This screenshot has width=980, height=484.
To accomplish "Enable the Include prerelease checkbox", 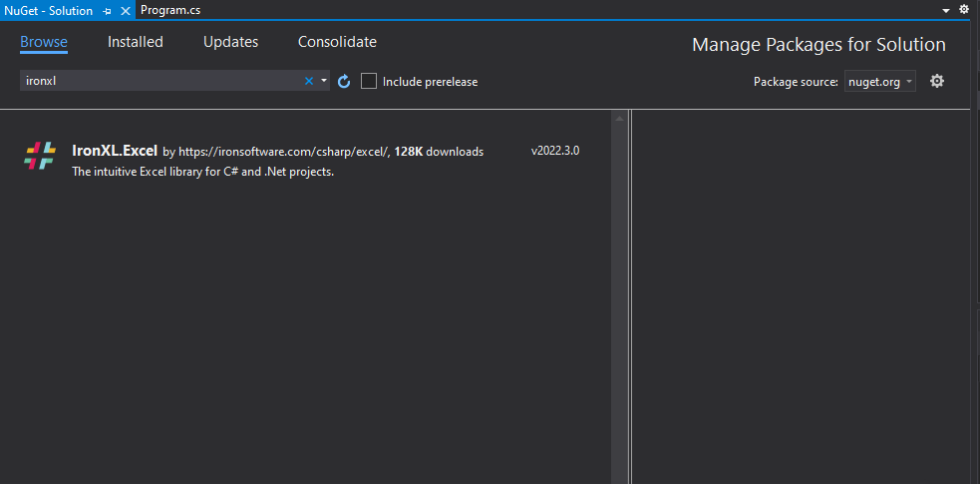I will pyautogui.click(x=369, y=81).
